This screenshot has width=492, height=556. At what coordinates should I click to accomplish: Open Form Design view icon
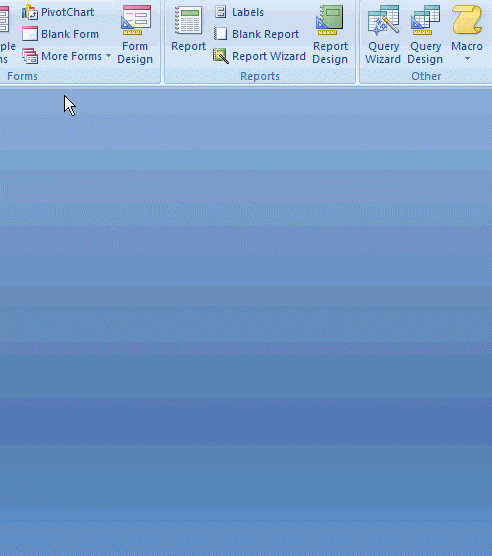[x=136, y=20]
